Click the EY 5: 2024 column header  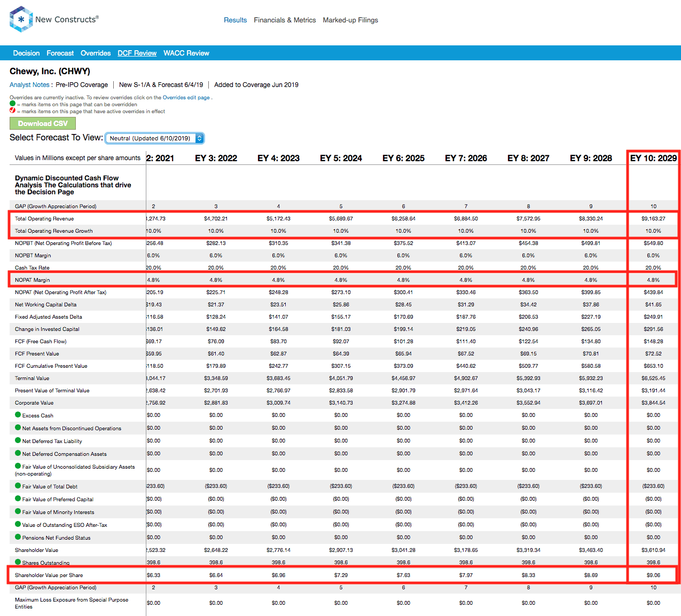pos(341,158)
